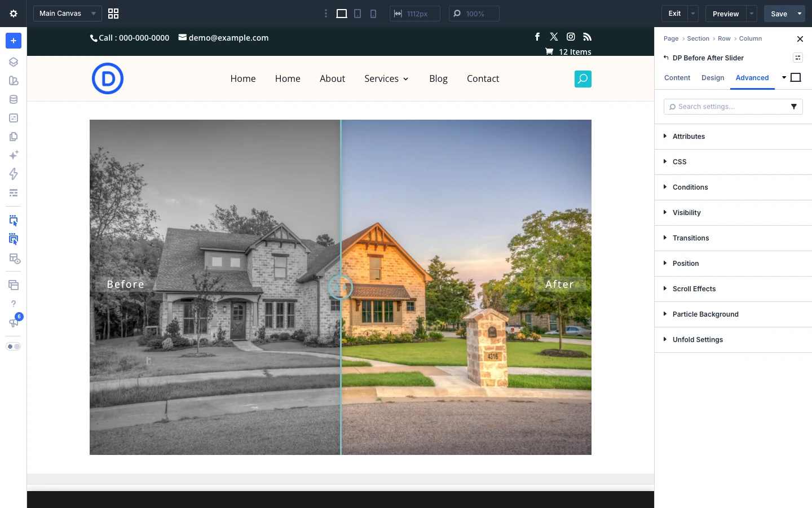Screen dimensions: 812x508
Task: Click the Save button
Action: pos(779,14)
